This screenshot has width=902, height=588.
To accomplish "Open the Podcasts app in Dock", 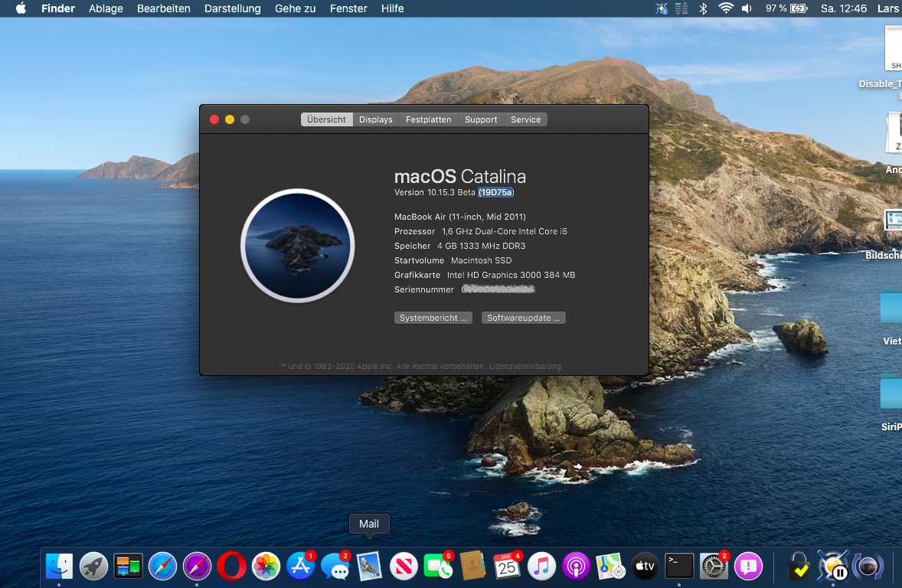I will click(576, 567).
